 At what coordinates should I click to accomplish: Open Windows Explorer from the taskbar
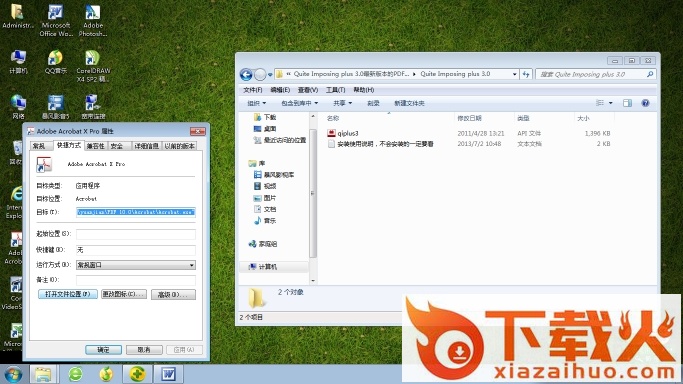click(x=43, y=374)
